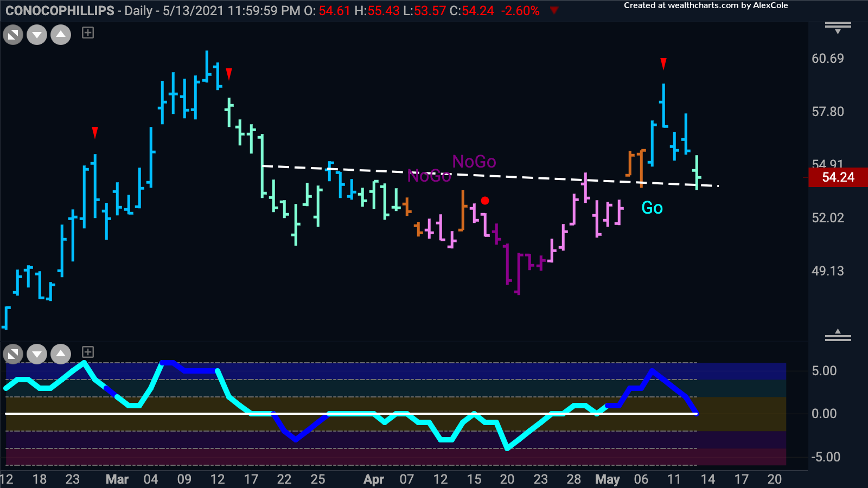Click the scale icon with down arrow above the price axis
Image resolution: width=868 pixels, height=488 pixels.
pyautogui.click(x=838, y=28)
